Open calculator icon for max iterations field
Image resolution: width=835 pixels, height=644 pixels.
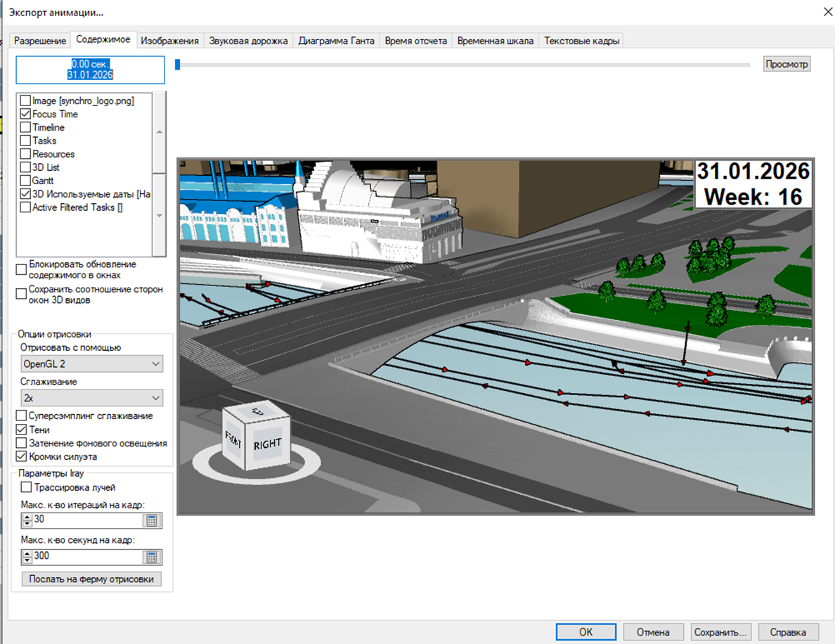[151, 521]
